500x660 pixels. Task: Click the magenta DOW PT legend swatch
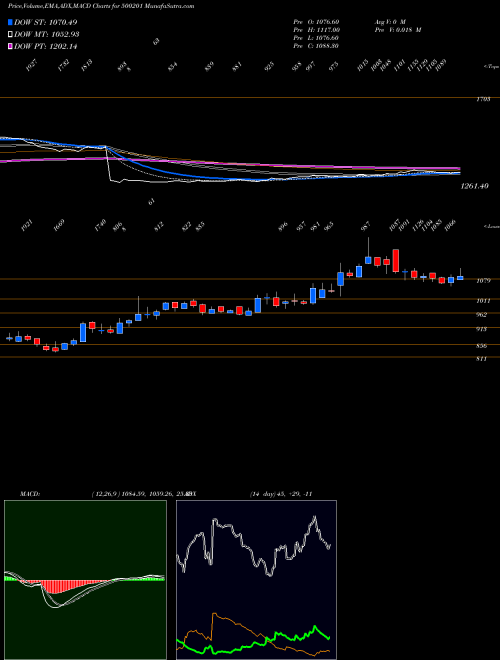pos(10,47)
